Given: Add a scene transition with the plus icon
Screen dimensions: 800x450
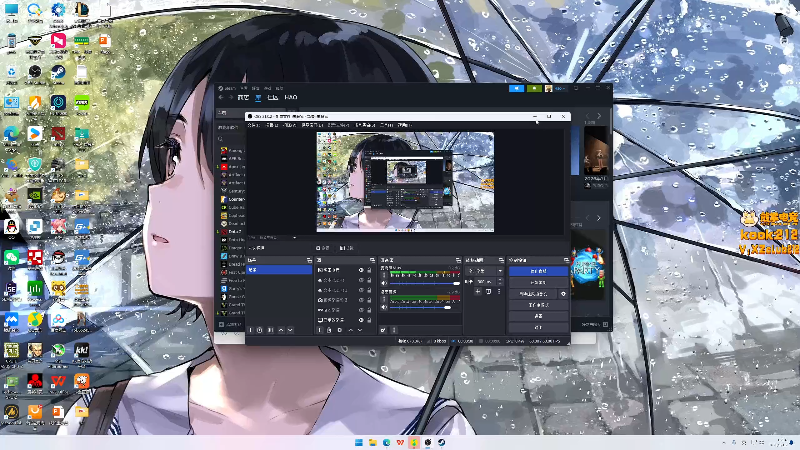Looking at the screenshot, I should coord(478,291).
